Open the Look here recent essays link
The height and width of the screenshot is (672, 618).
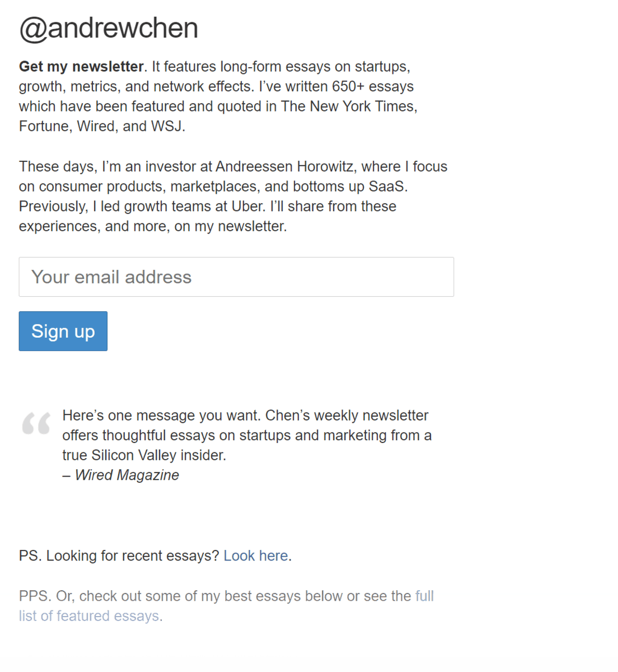click(256, 556)
